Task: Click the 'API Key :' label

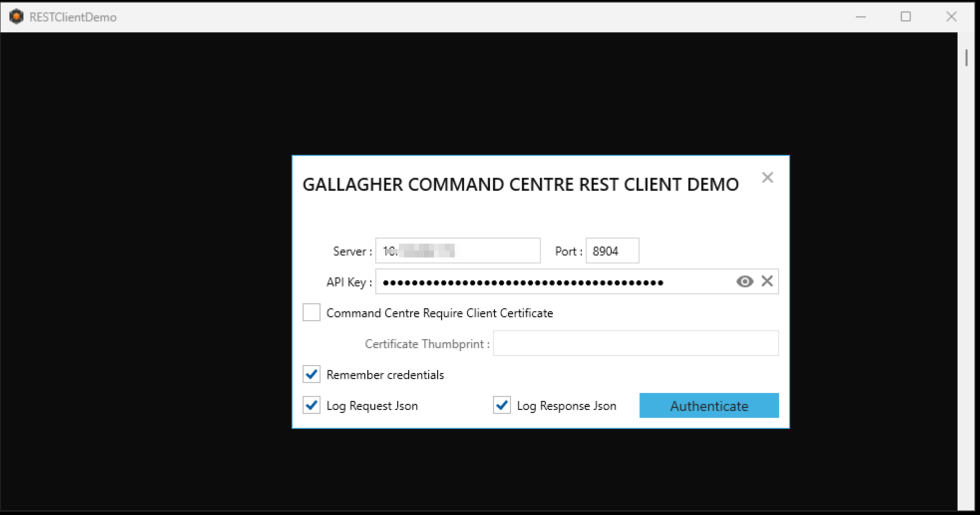Action: pos(349,282)
